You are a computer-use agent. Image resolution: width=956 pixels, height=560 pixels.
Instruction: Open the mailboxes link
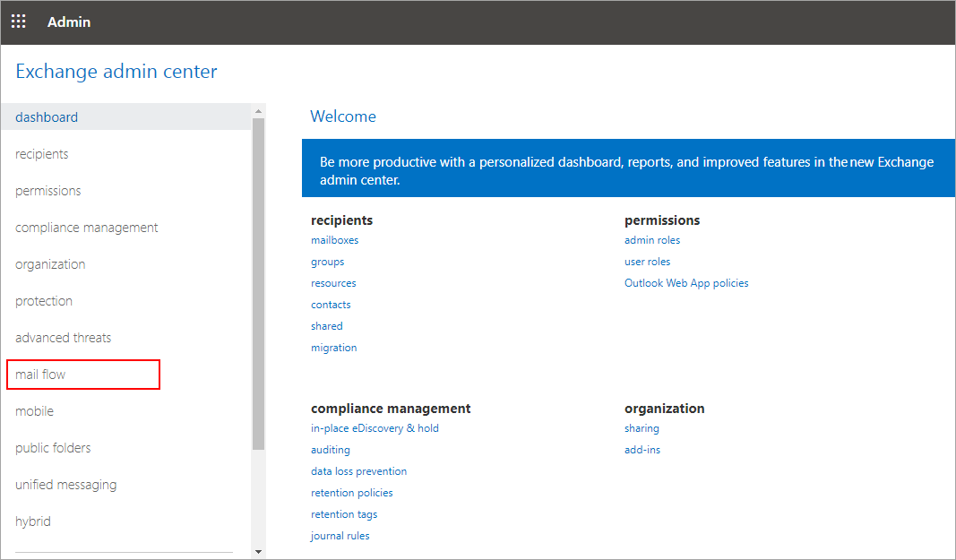point(334,240)
